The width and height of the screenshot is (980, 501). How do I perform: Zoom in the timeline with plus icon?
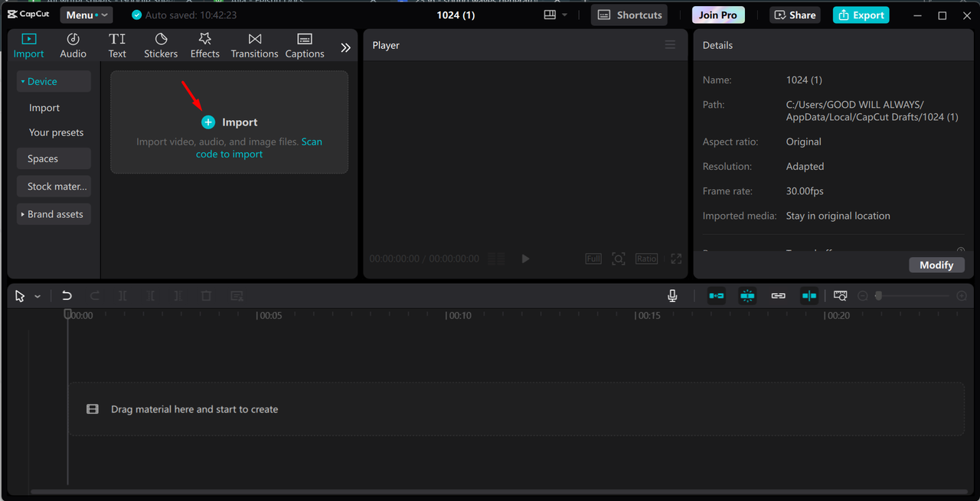click(962, 296)
